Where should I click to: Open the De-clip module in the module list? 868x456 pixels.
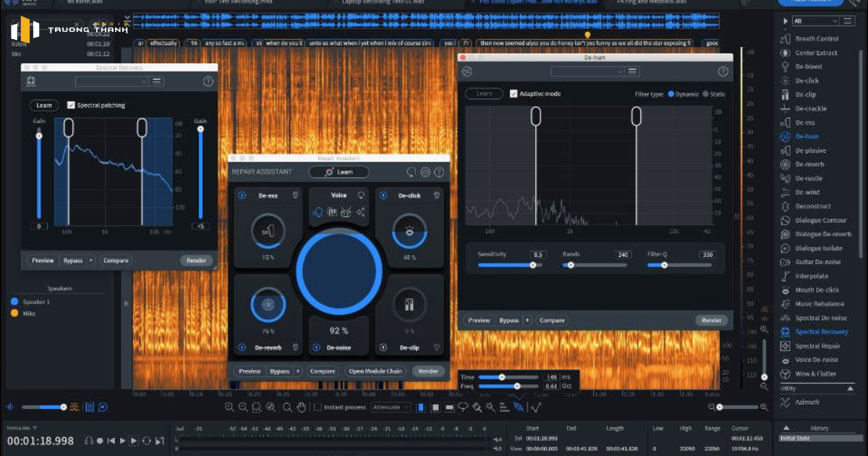(x=806, y=94)
